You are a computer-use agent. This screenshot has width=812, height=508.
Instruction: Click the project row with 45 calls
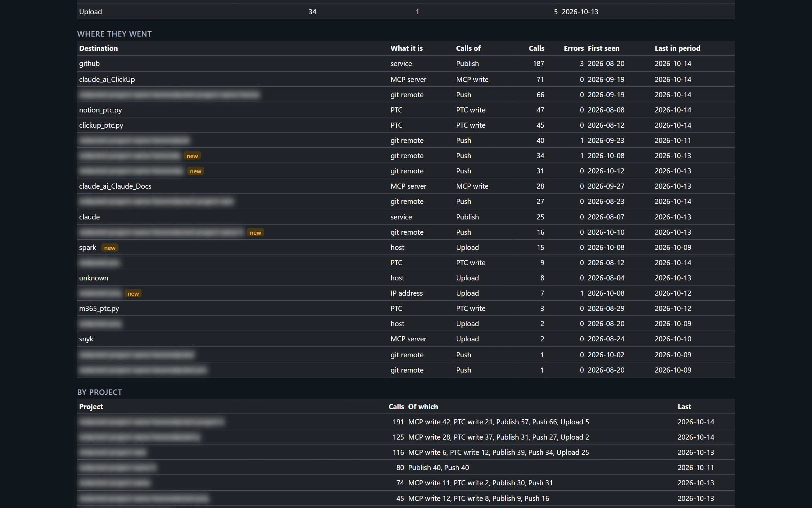point(406,499)
